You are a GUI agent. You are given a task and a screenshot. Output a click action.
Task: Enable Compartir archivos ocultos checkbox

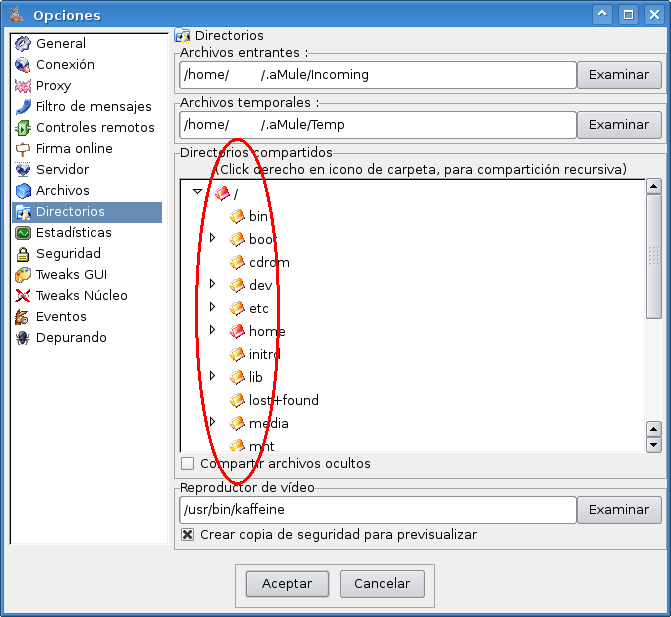(x=187, y=464)
